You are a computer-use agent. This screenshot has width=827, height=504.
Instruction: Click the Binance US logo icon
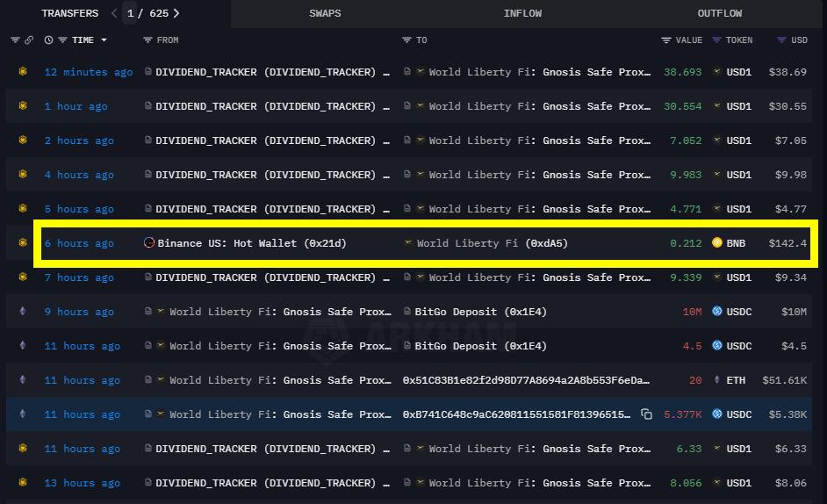[x=149, y=242]
